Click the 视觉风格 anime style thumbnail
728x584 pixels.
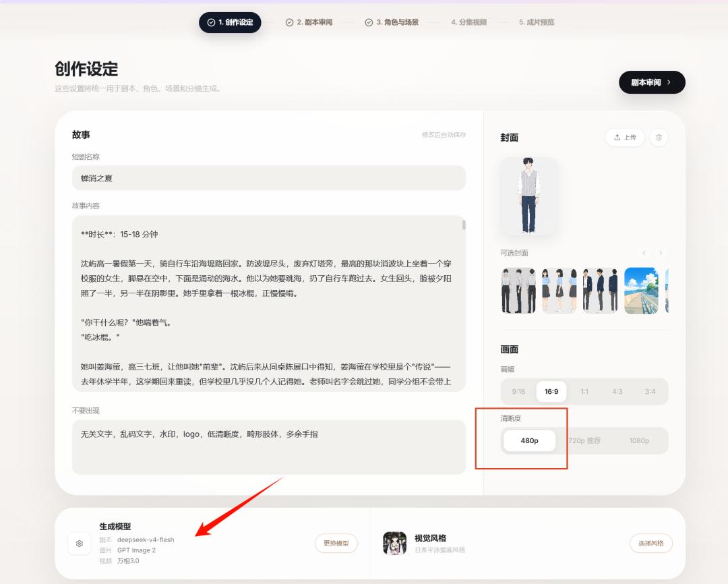coord(394,543)
